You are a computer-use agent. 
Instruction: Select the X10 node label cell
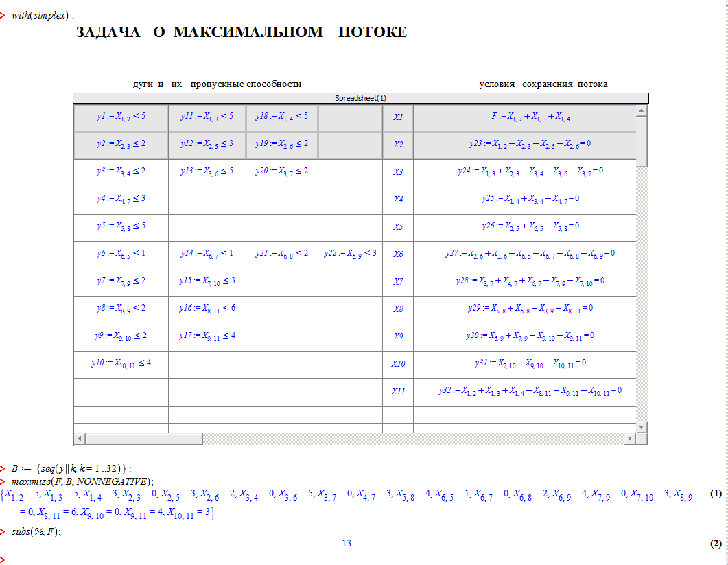click(398, 365)
